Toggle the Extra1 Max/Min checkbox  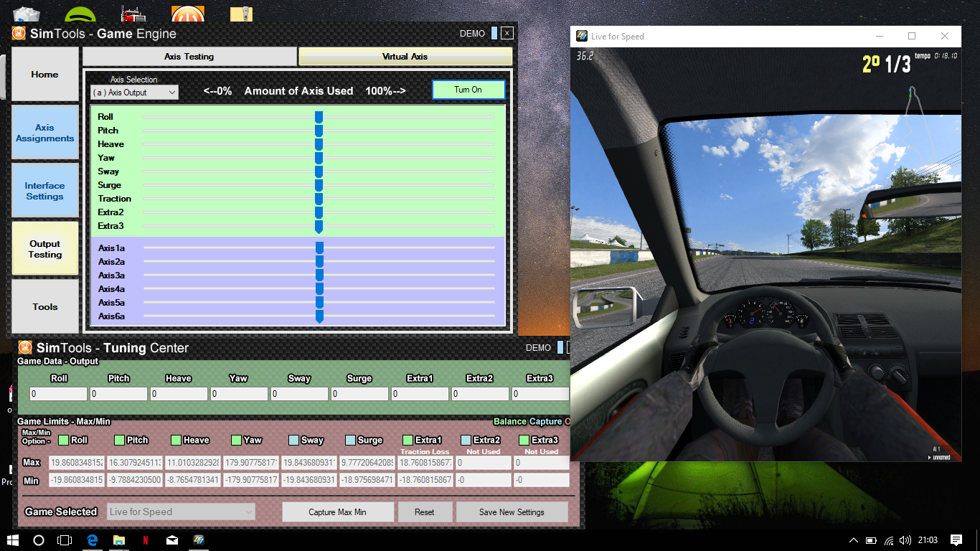tap(407, 440)
